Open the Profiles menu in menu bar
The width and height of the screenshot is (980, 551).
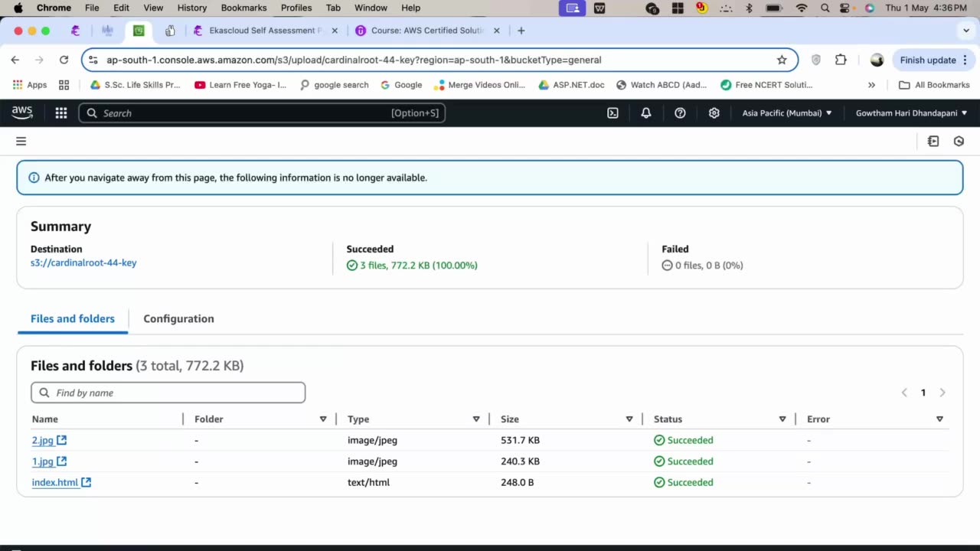(x=296, y=8)
